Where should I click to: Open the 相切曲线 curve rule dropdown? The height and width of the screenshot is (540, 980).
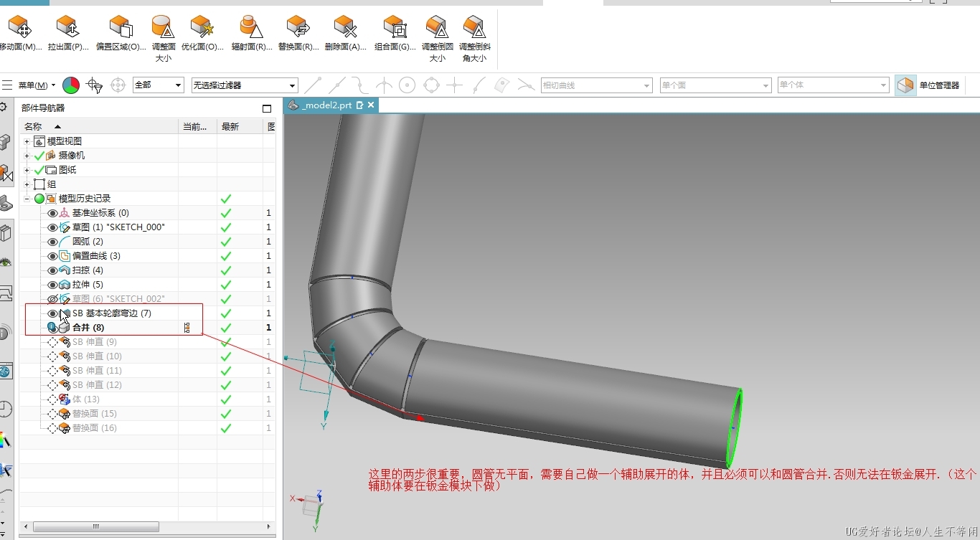(x=596, y=85)
